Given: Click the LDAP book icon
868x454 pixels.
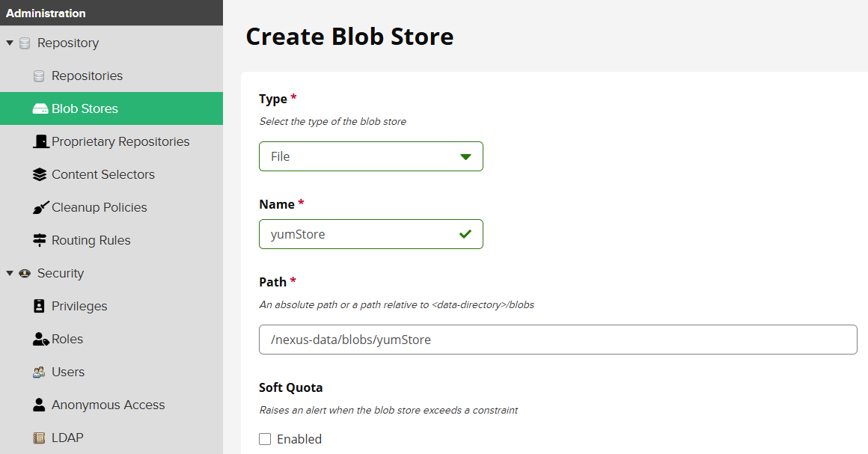Looking at the screenshot, I should pyautogui.click(x=39, y=438).
